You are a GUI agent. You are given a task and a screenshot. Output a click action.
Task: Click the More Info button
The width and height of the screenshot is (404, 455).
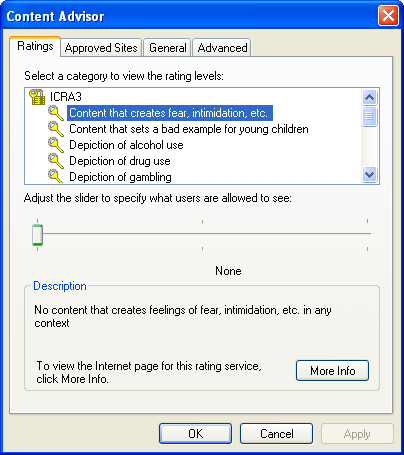332,370
